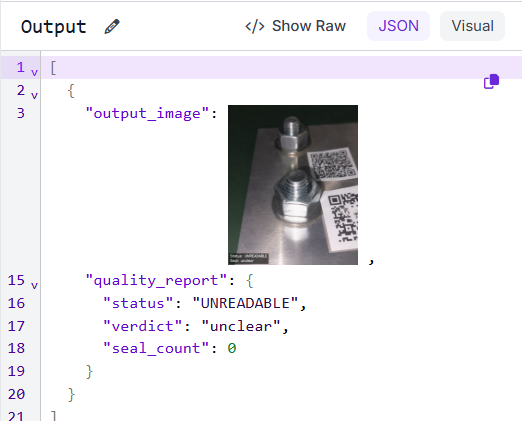Viewport: 522px width, 421px height.
Task: Select the "output_image" key text
Action: pos(147,113)
